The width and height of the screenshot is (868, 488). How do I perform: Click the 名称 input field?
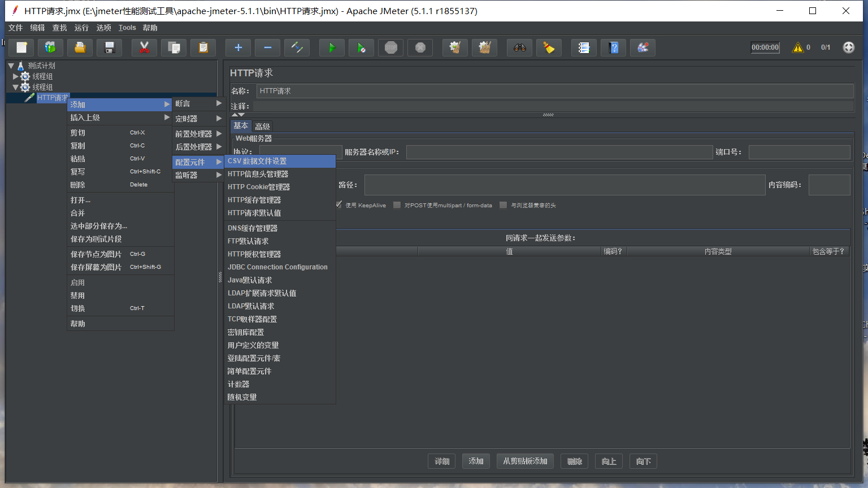point(555,91)
